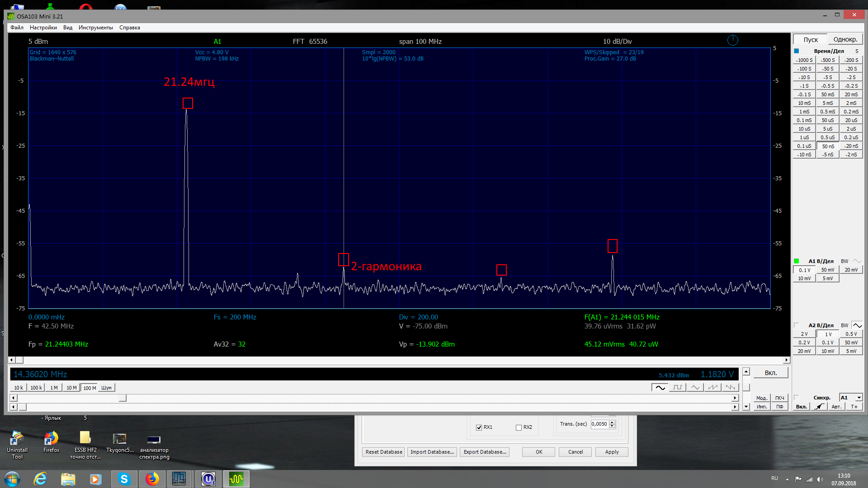The image size is (868, 488).
Task: Select the square wave generator shape
Action: click(x=678, y=388)
